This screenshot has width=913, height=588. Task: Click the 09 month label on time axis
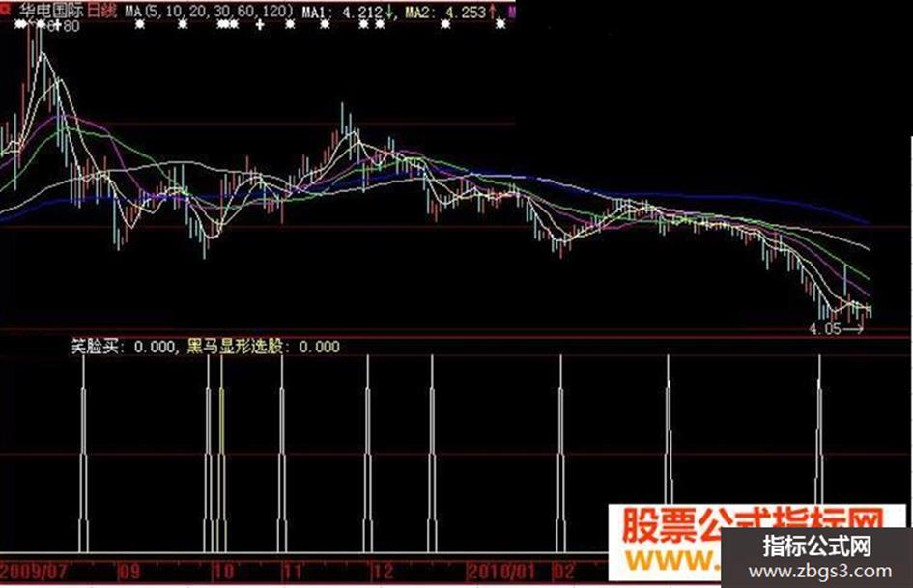pyautogui.click(x=129, y=571)
